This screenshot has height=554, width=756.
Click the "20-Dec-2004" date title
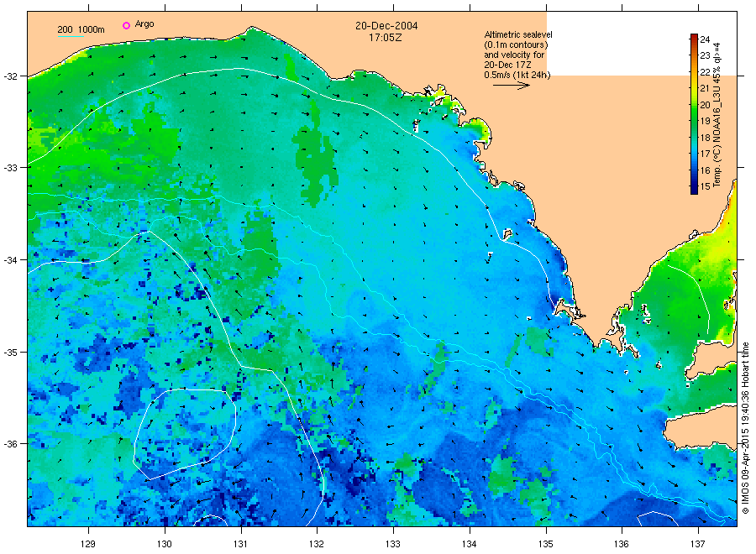point(386,25)
